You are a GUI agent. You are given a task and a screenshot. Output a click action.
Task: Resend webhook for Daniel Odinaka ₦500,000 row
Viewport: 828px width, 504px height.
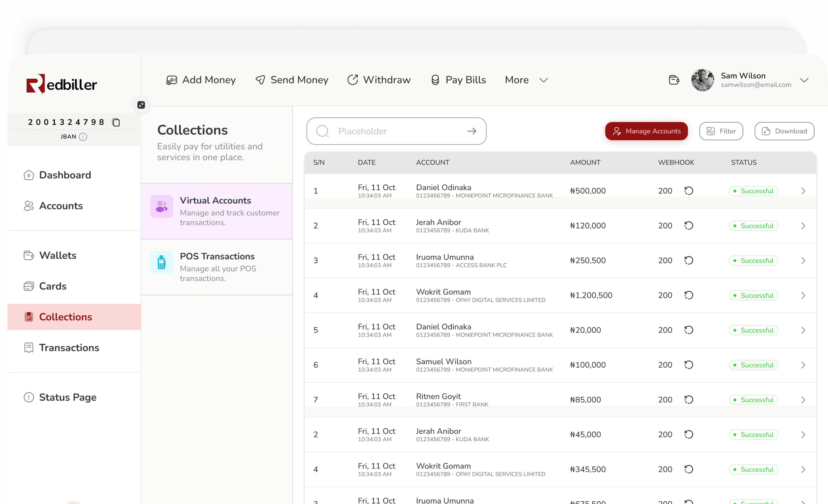tap(689, 191)
